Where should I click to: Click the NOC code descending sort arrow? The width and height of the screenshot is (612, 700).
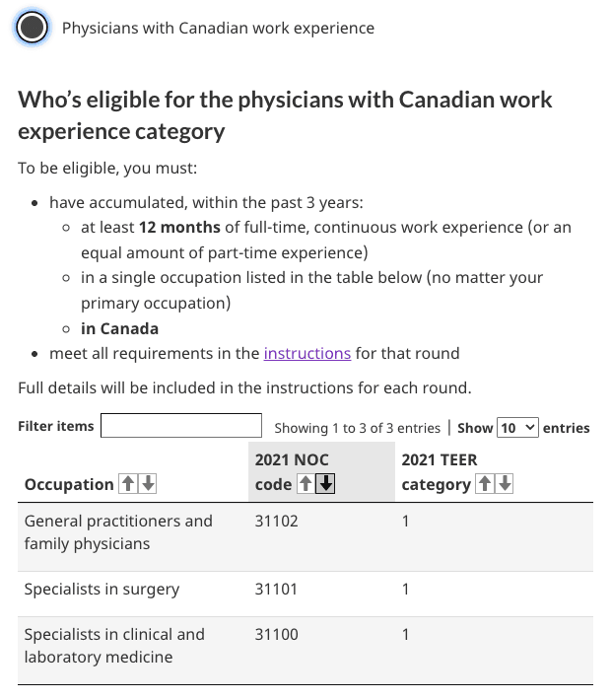(x=326, y=484)
